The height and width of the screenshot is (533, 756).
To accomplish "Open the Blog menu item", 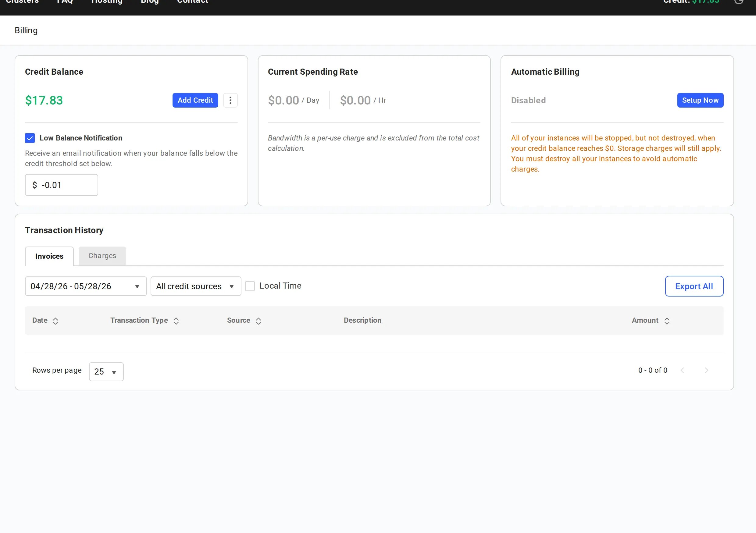I will (150, 2).
